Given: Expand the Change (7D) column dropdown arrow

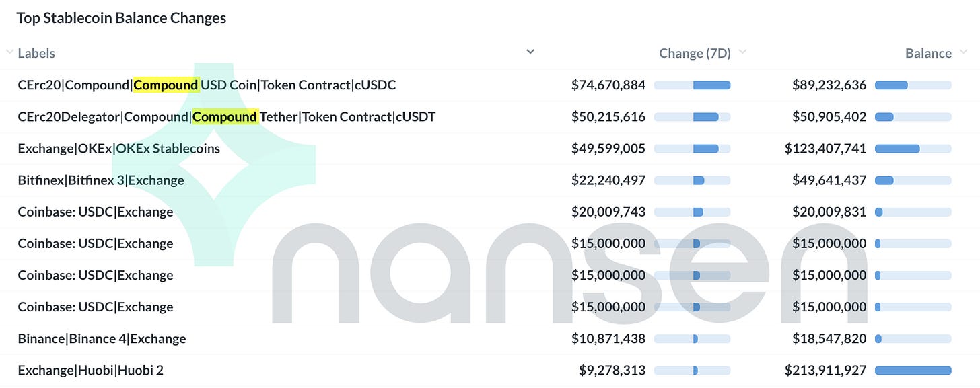Looking at the screenshot, I should tap(742, 52).
